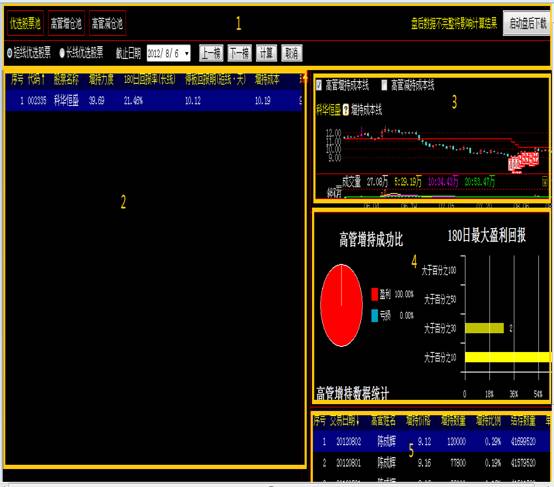
Task: Open the 优选股票池 tab
Action: click(x=25, y=24)
